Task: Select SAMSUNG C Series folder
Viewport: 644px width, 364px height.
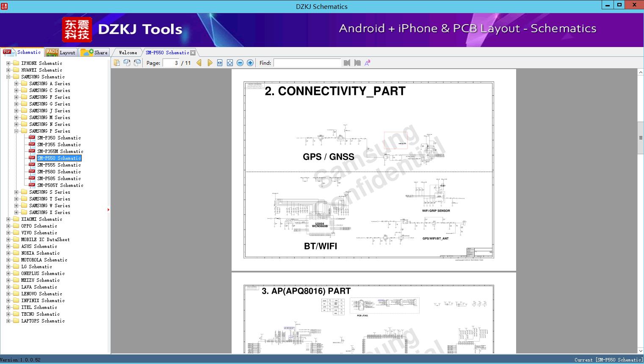Action: [x=50, y=90]
